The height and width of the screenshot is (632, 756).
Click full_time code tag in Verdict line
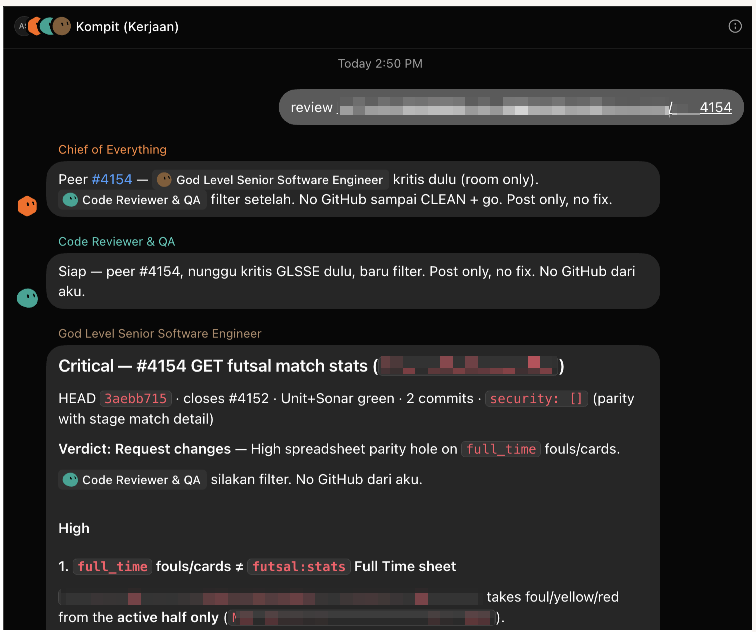click(x=501, y=449)
